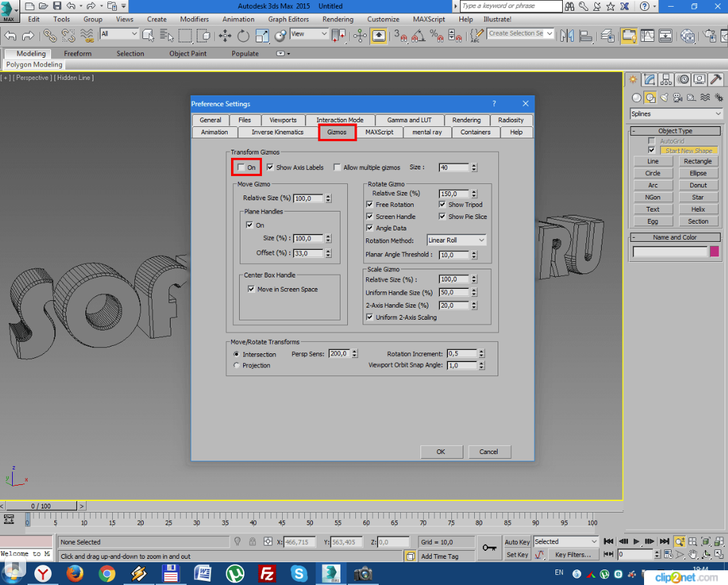Open the Utilities hammer panel tab
The height and width of the screenshot is (585, 728).
point(716,80)
